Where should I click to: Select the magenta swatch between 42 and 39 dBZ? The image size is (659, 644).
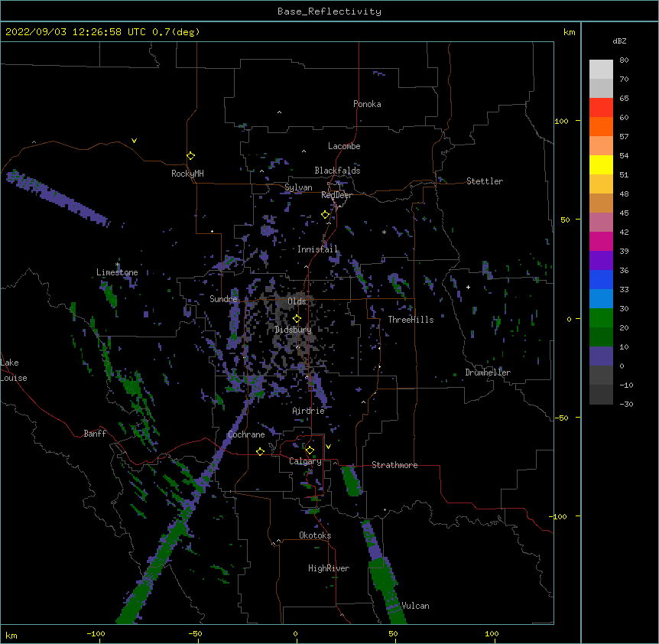pos(601,241)
